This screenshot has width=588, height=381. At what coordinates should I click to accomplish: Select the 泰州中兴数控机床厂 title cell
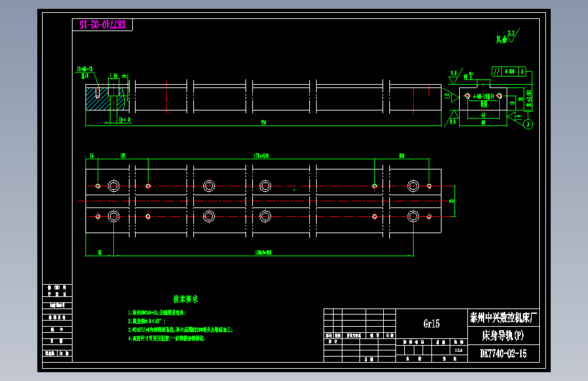(504, 318)
